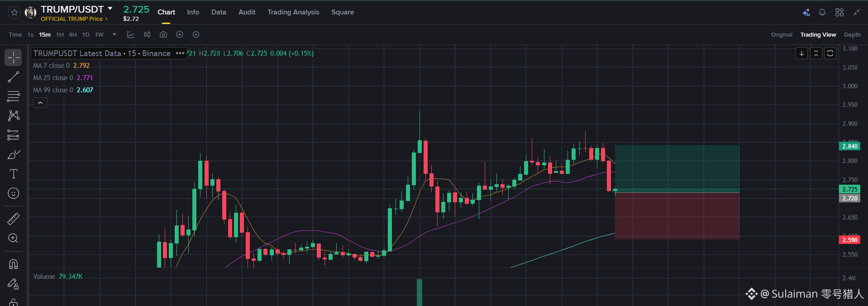Select the pattern drawing tool in the left toolbar

(14, 116)
